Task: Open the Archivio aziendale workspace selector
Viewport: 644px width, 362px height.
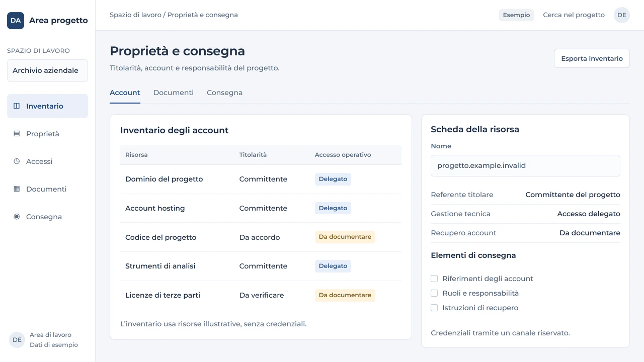Action: point(47,70)
